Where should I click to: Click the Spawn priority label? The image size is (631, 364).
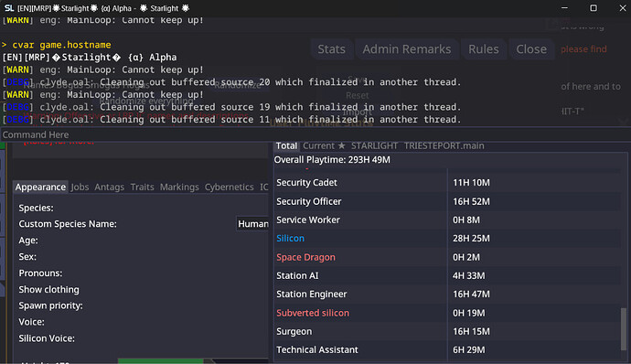[x=50, y=305]
